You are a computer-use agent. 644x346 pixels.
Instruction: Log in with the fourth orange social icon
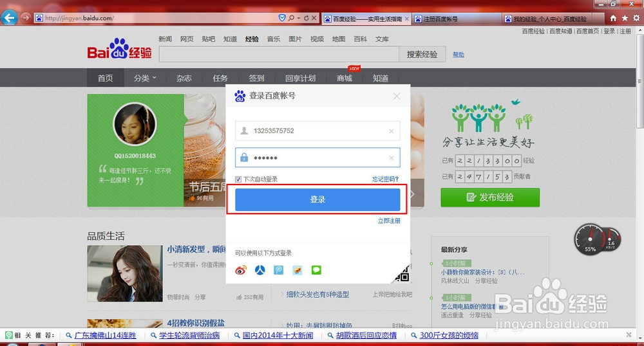coord(298,270)
